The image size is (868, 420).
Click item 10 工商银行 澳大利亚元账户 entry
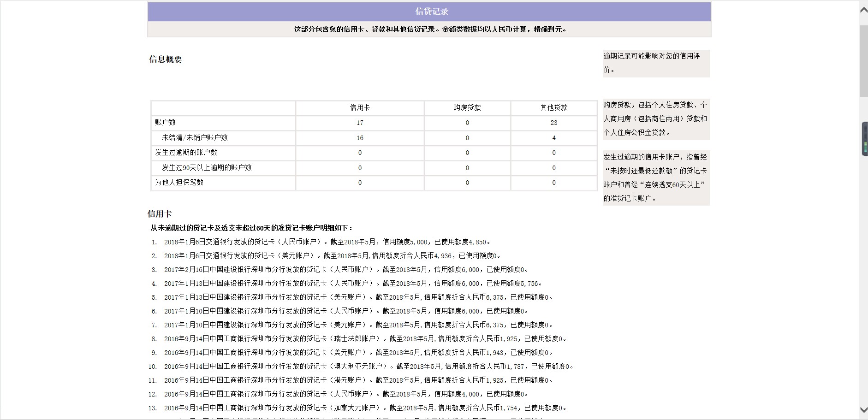coord(369,367)
